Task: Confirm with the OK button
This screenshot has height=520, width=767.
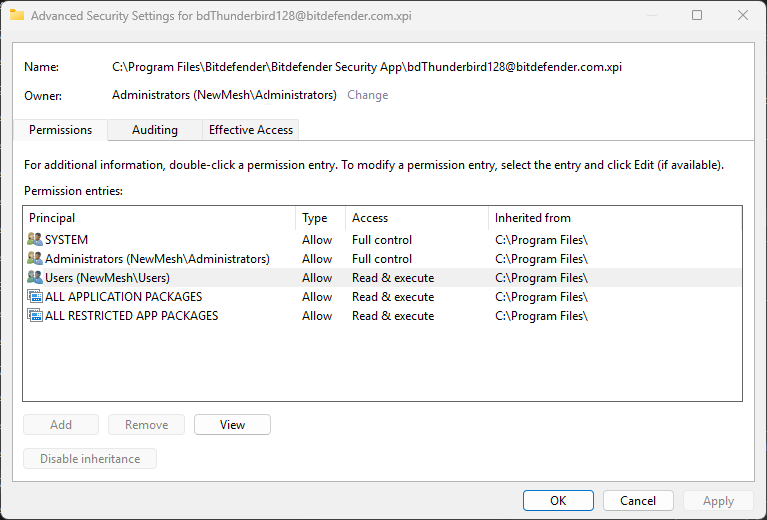Action: (558, 501)
